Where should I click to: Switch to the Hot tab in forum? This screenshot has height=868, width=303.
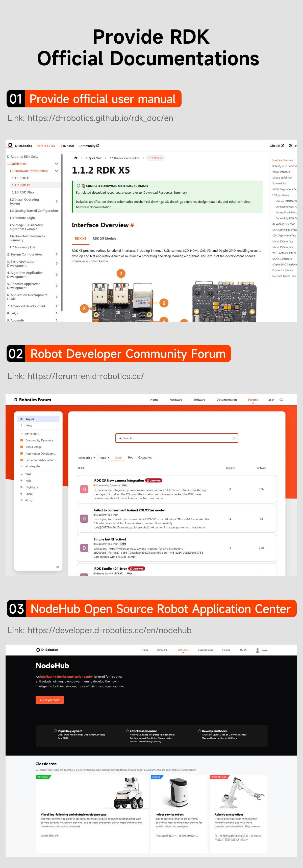(130, 458)
